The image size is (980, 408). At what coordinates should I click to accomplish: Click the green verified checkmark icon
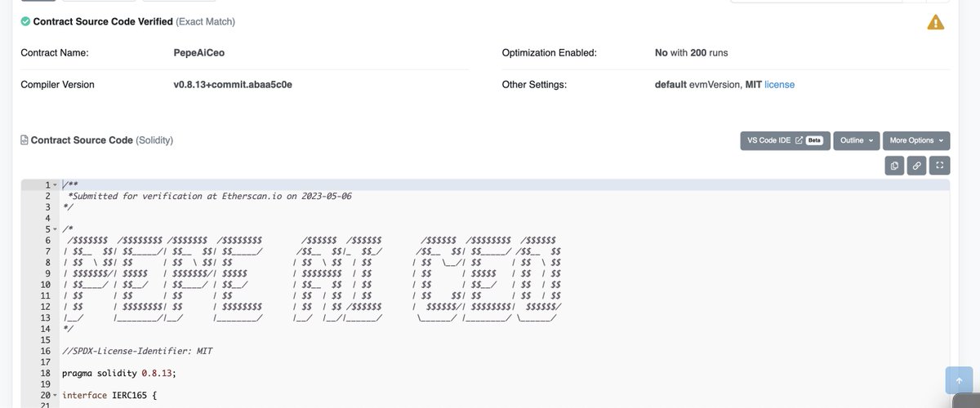point(25,21)
